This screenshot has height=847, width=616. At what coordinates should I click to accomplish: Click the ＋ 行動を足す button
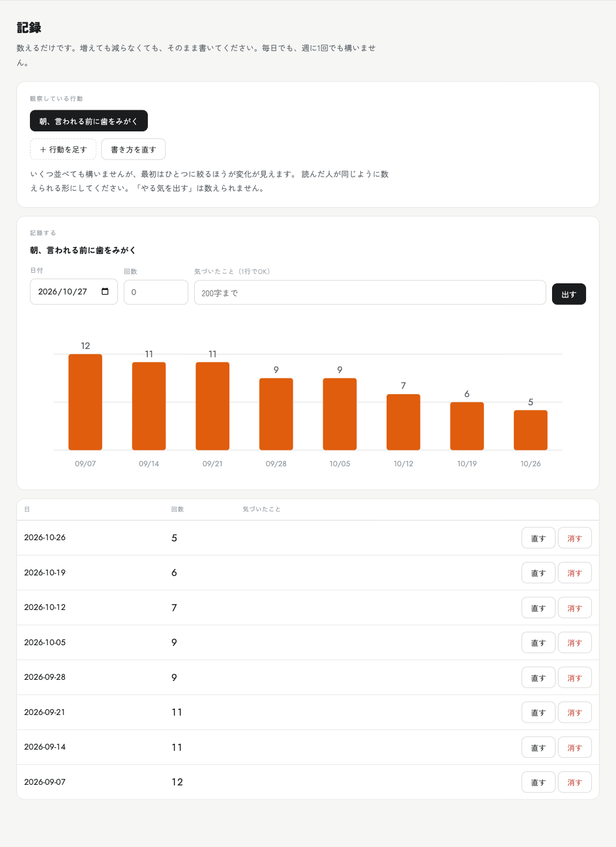63,149
